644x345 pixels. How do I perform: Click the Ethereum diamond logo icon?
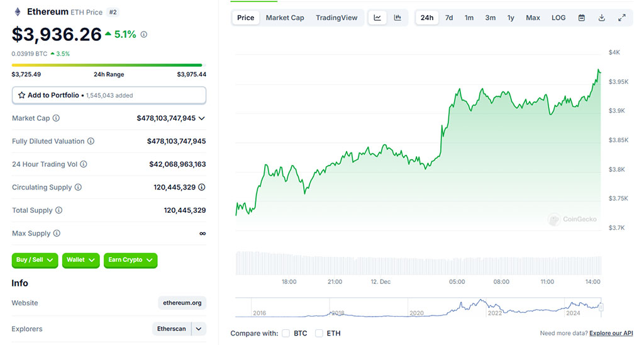pyautogui.click(x=17, y=12)
